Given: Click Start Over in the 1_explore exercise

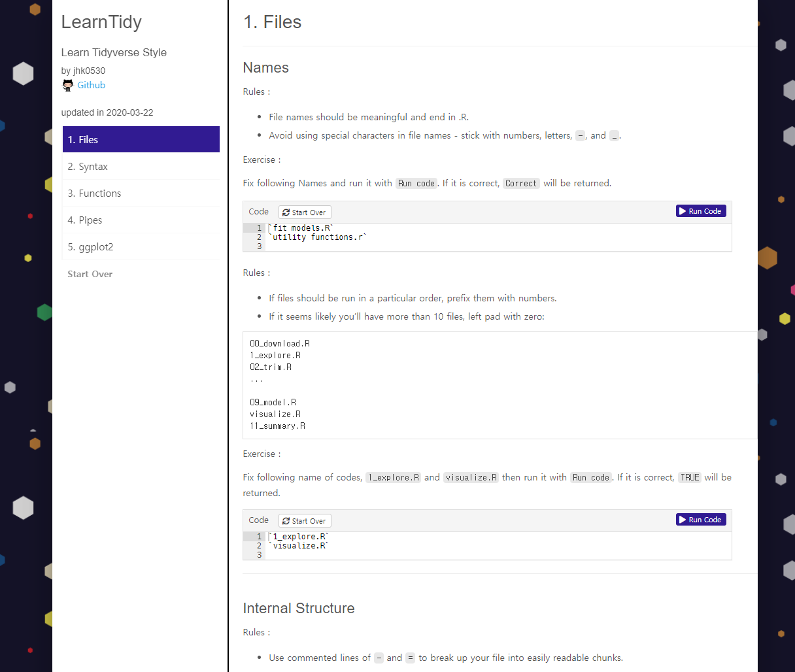Looking at the screenshot, I should 305,520.
